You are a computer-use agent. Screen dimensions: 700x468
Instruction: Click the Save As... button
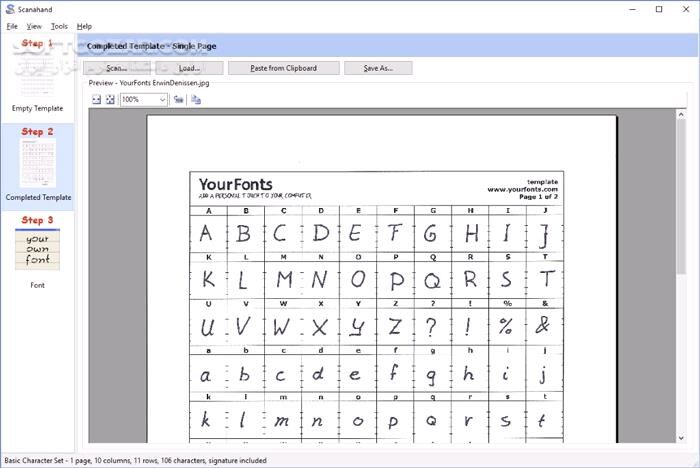[x=378, y=68]
